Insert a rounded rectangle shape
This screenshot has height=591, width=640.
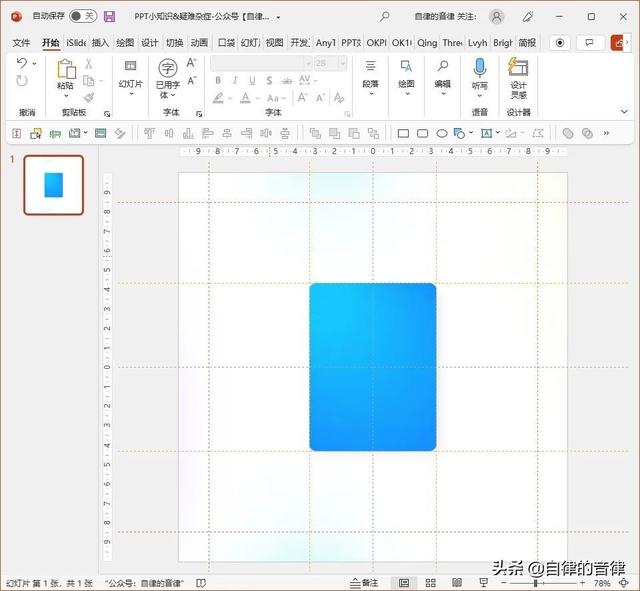coord(422,133)
